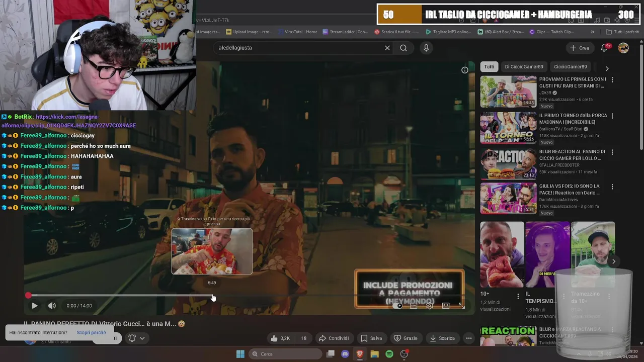Image resolution: width=644 pixels, height=362 pixels.
Task: Select the Tutti filter chip
Action: (x=490, y=66)
